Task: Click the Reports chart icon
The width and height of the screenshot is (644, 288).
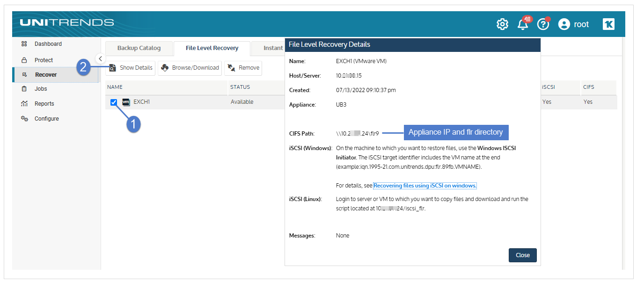Action: click(x=24, y=104)
